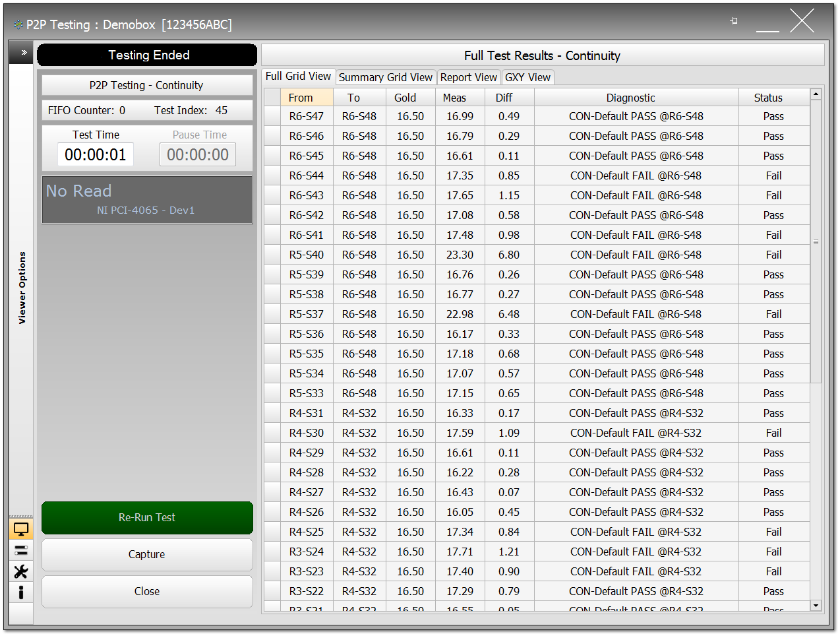
Task: Expand the Viewer Options panel with chevron
Action: tap(24, 53)
